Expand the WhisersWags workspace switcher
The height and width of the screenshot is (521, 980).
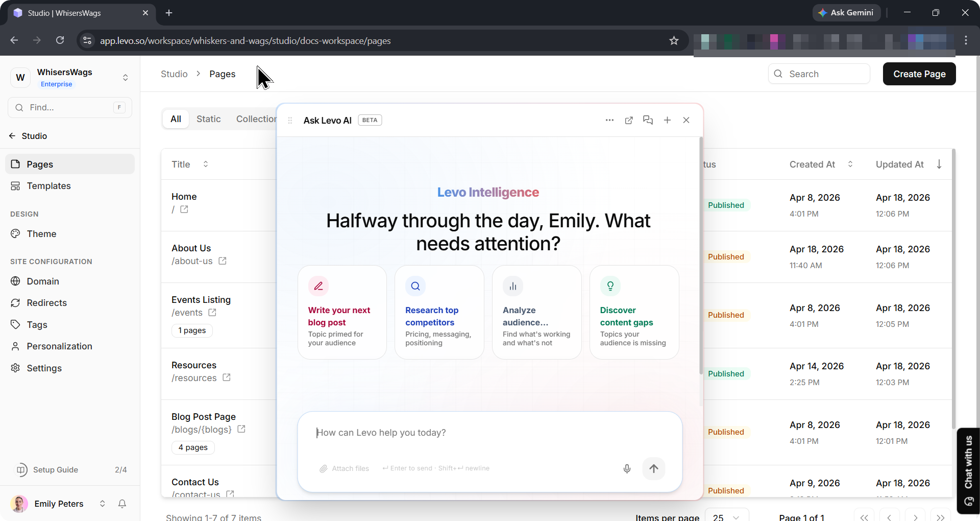click(x=125, y=78)
